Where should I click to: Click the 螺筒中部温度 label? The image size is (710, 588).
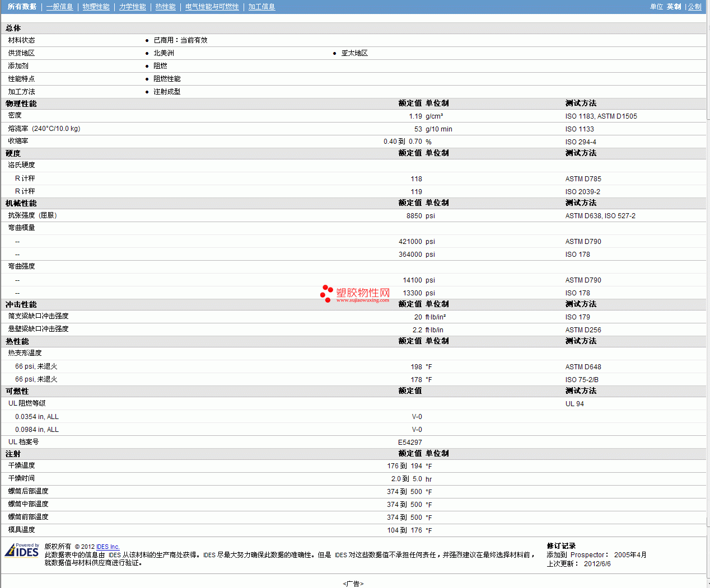pyautogui.click(x=29, y=504)
